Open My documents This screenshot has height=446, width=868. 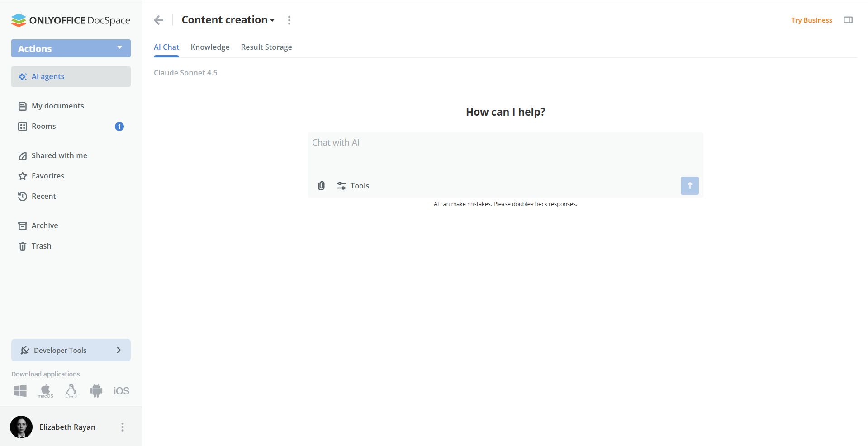coord(58,105)
